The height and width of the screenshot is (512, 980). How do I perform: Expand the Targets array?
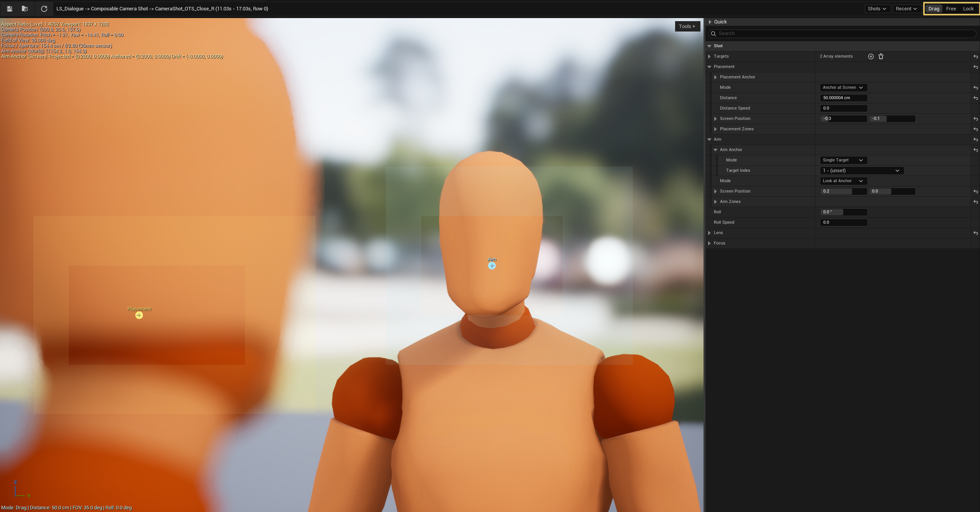click(709, 57)
